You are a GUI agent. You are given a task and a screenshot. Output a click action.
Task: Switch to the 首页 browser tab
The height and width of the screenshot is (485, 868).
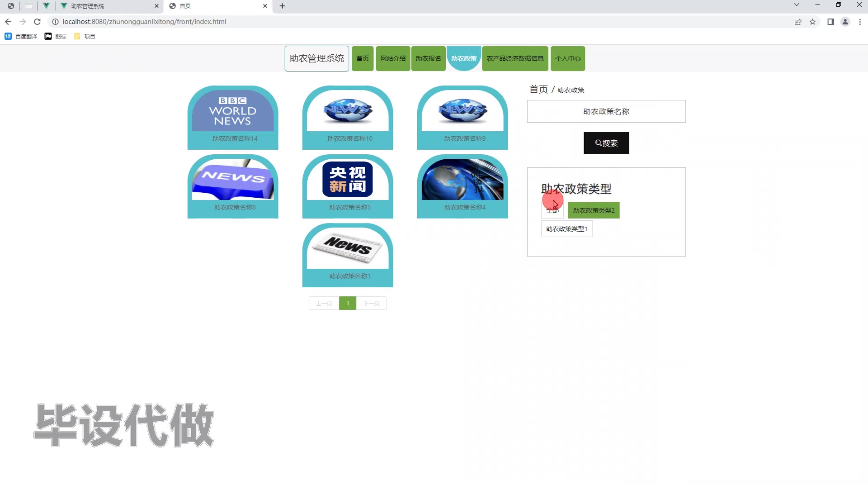218,6
